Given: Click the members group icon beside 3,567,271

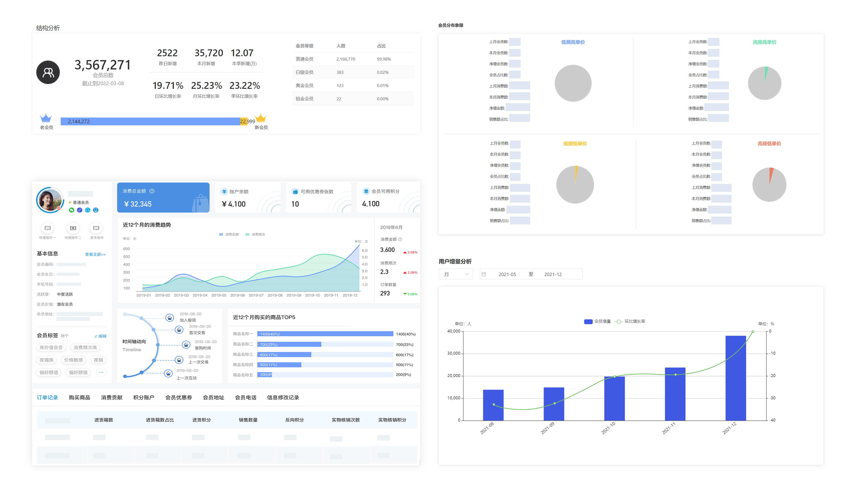Looking at the screenshot, I should pos(48,73).
